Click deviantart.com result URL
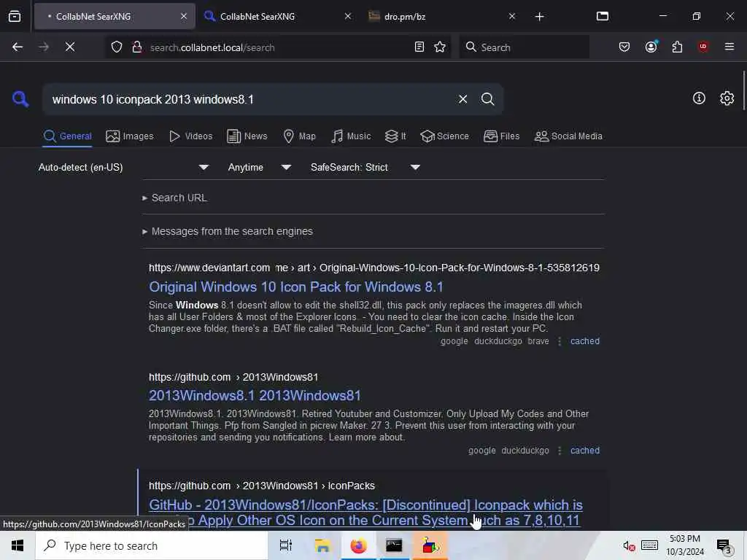 pyautogui.click(x=374, y=268)
